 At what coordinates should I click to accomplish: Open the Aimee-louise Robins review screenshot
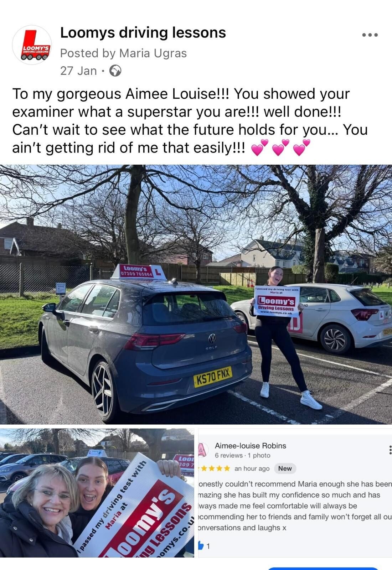[295, 493]
